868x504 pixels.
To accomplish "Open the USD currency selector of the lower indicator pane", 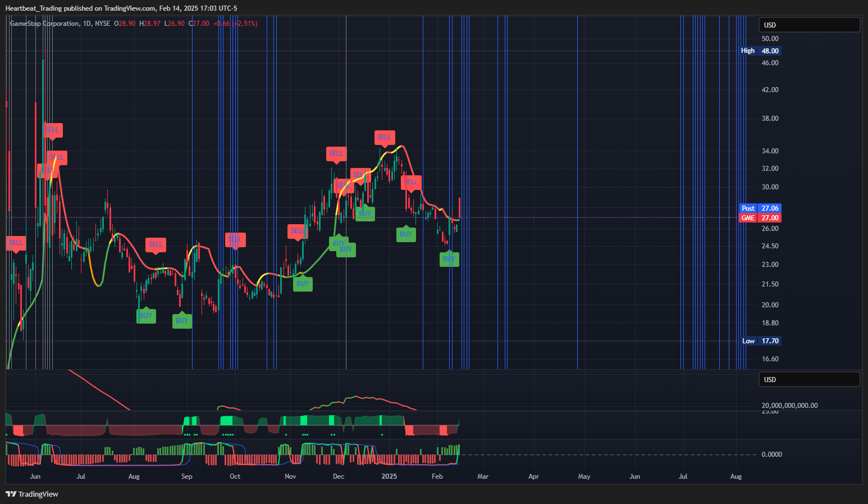I will [x=809, y=379].
